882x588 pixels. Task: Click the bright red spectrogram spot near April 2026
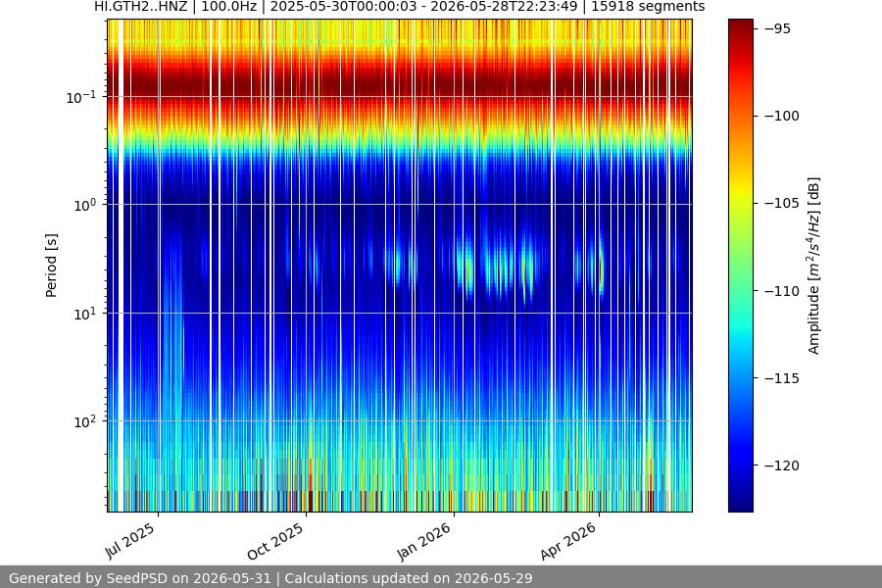coord(600,269)
